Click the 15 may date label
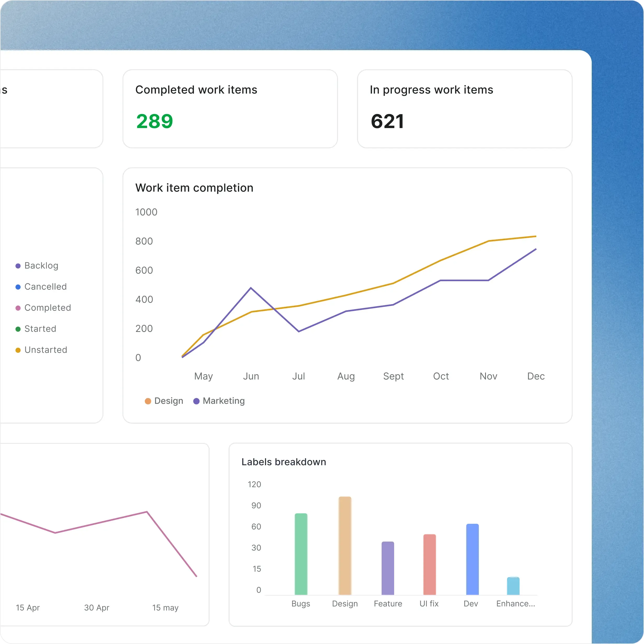644x644 pixels. pos(165,608)
